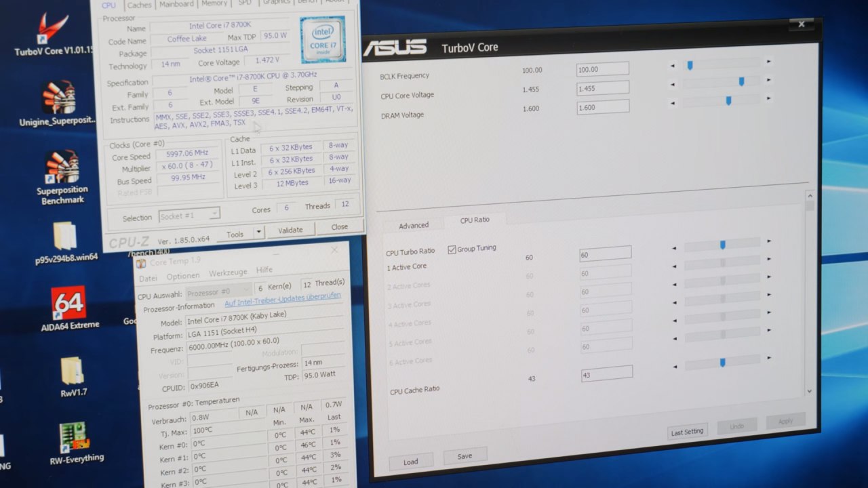Open the Mainboard tab in CPU-Z
Viewport: 868px width, 488px height.
[176, 4]
